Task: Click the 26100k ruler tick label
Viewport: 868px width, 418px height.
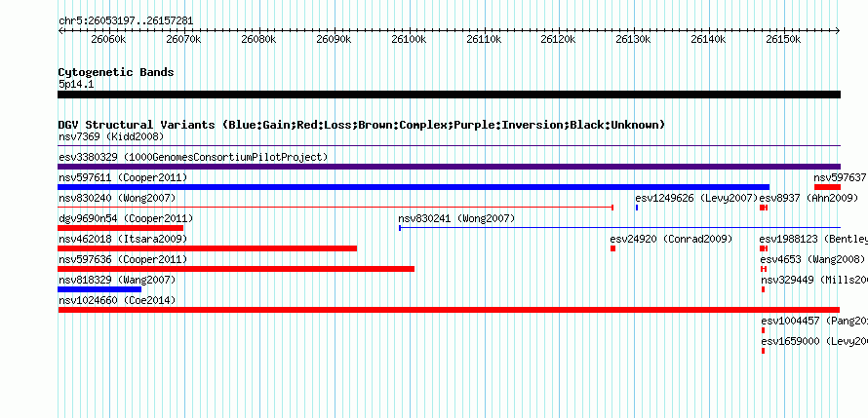Action: (x=409, y=39)
